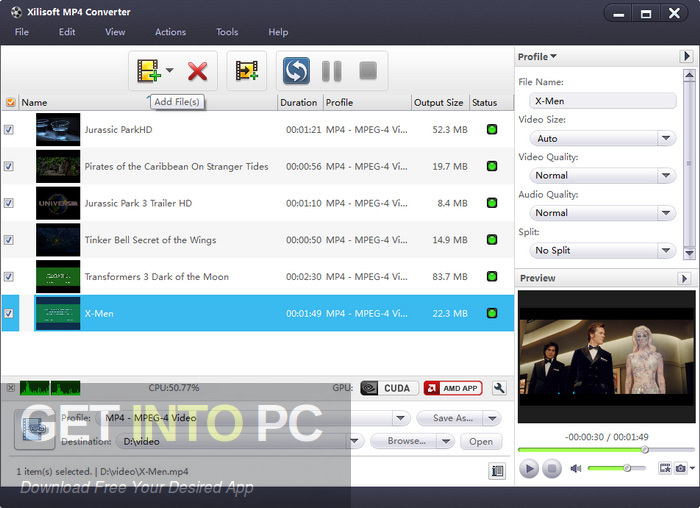
Task: Uncheck Pirates of the Caribbean checkbox
Action: tap(8, 166)
